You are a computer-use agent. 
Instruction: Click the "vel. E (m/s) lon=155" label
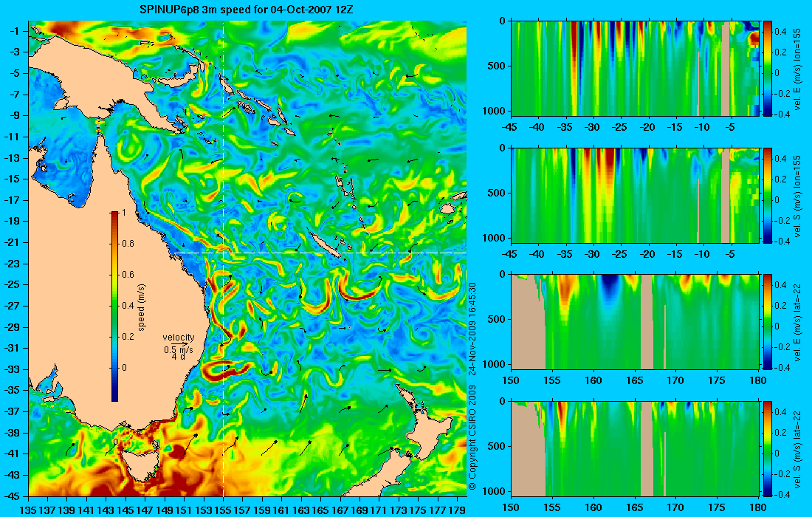tap(797, 69)
